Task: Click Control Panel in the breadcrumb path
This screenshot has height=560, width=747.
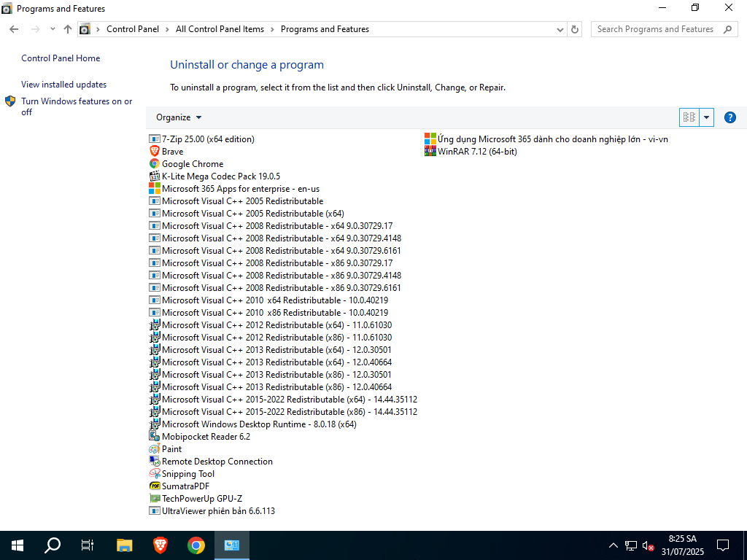Action: coord(132,29)
